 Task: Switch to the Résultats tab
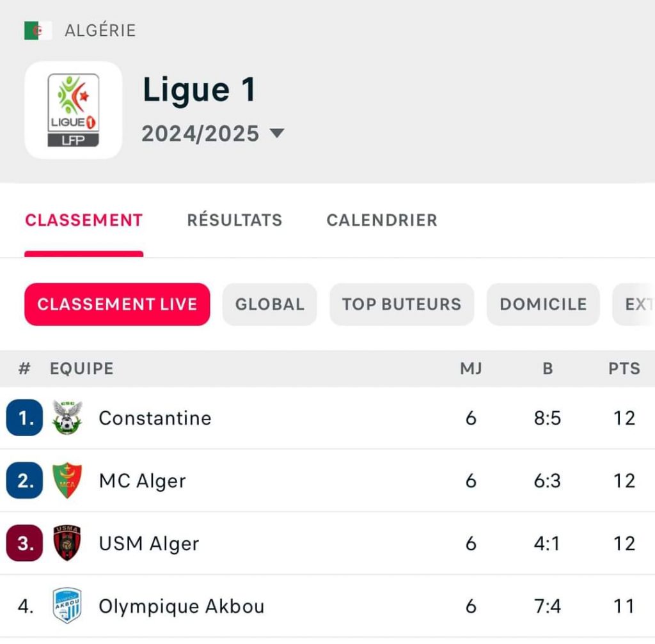point(235,220)
